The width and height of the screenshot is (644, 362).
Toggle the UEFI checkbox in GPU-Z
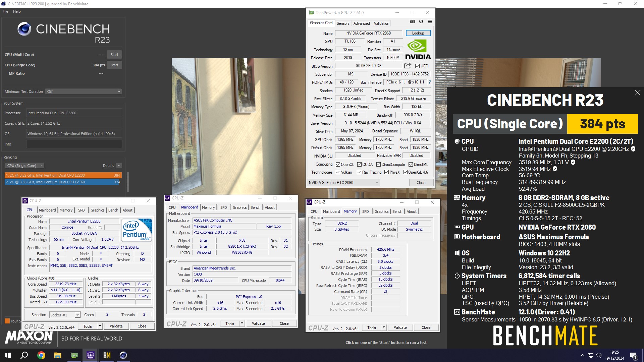coord(417,66)
